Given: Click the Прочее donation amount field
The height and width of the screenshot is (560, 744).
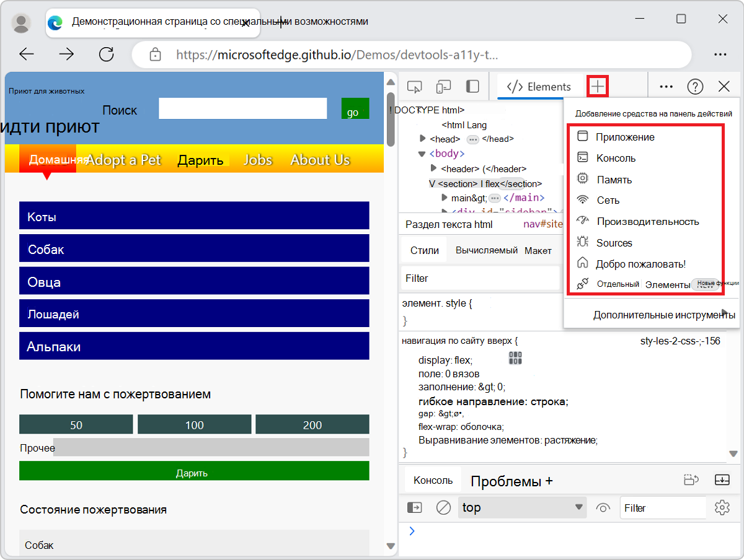Looking at the screenshot, I should [211, 447].
